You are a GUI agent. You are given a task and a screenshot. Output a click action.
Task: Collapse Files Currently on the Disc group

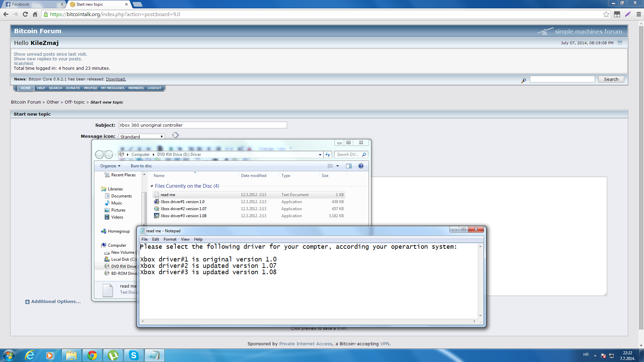[152, 186]
